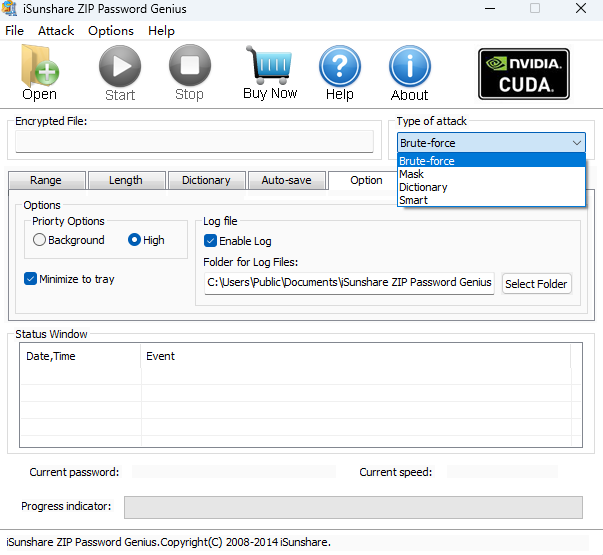Click the app icon in title bar

tap(9, 8)
